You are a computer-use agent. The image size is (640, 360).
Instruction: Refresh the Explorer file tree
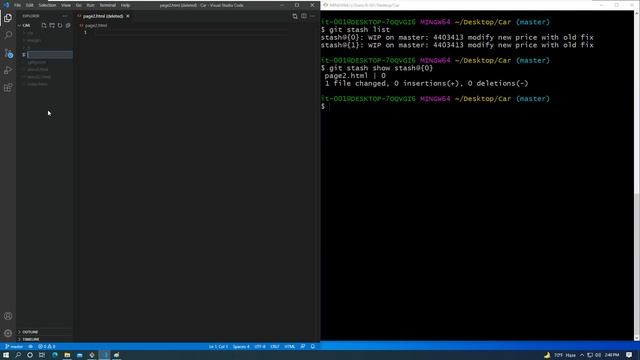pos(60,25)
